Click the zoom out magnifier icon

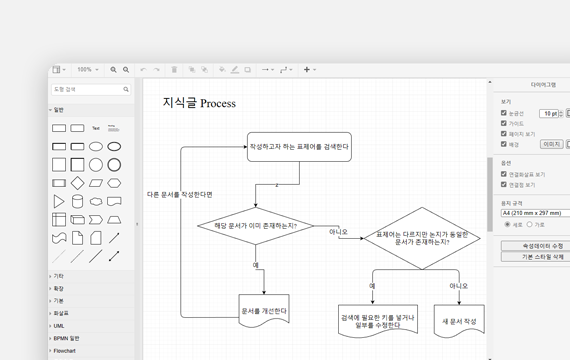tap(126, 69)
